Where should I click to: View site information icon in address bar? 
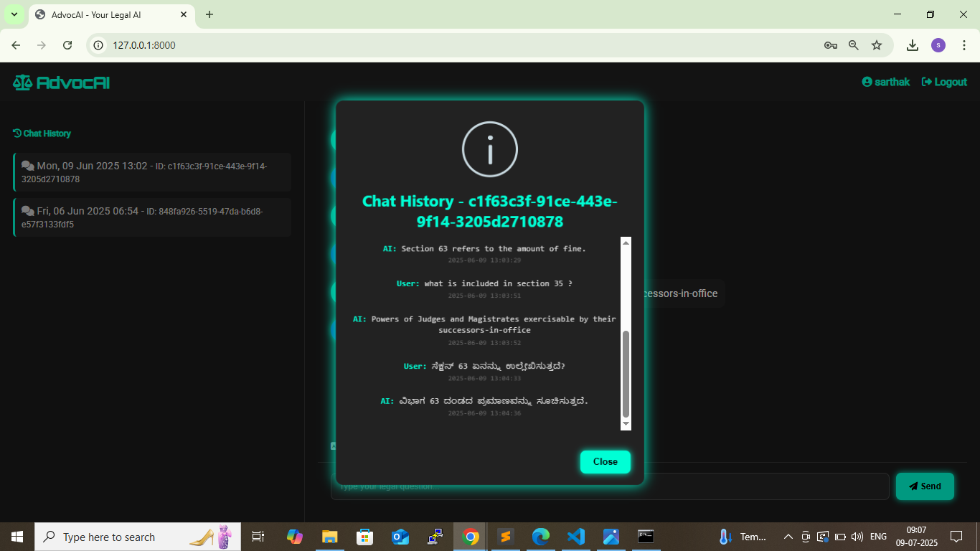point(99,45)
